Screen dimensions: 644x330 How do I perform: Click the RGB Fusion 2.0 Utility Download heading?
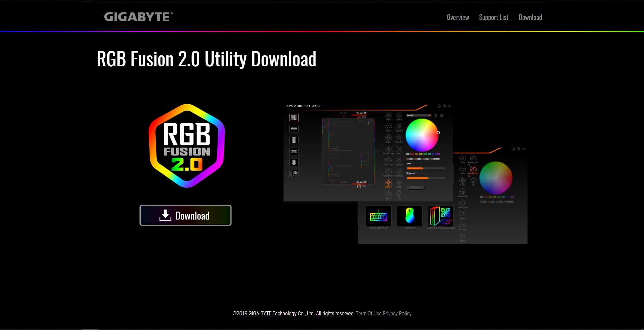point(206,59)
